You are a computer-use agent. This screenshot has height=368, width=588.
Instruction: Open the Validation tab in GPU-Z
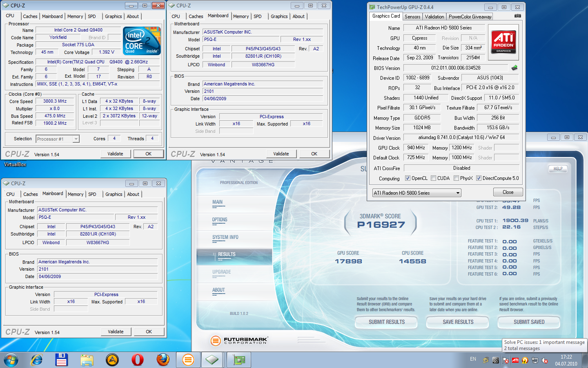pyautogui.click(x=434, y=17)
